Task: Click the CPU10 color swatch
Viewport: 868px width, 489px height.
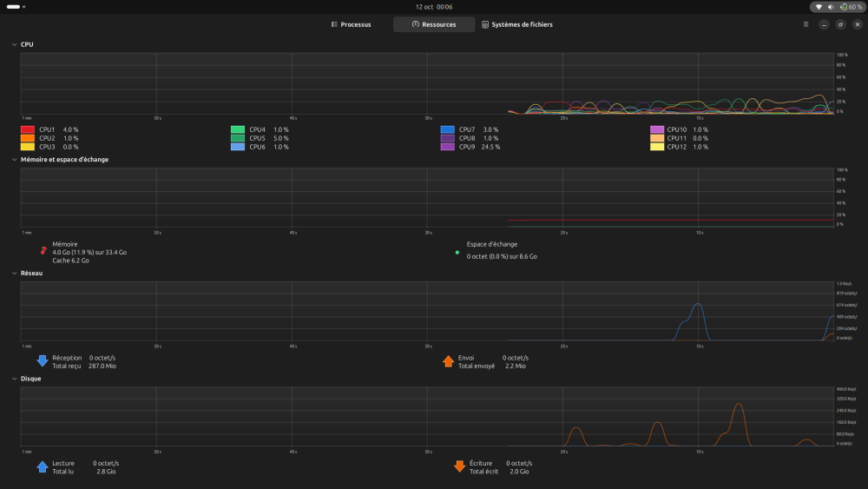Action: coord(657,129)
